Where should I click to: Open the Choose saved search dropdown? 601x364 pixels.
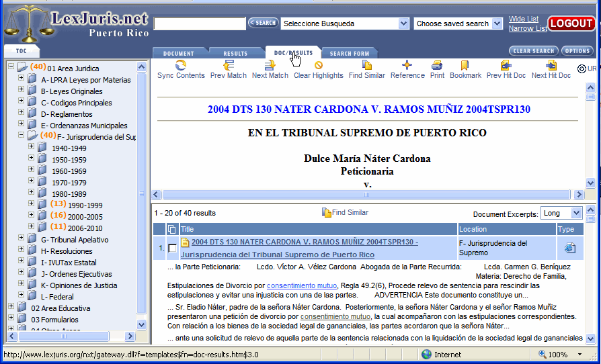[x=497, y=24]
